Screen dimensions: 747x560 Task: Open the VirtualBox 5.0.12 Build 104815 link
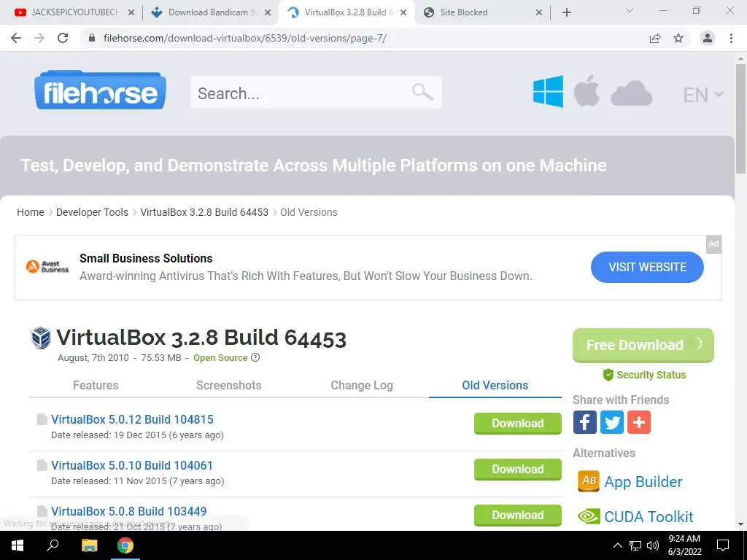point(132,419)
